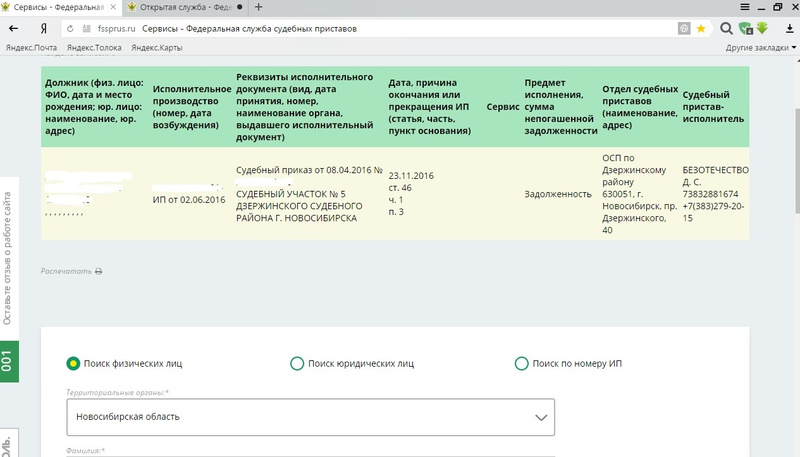The height and width of the screenshot is (457, 800).
Task: Click the page vertical scrollbar thumb
Action: click(797, 161)
